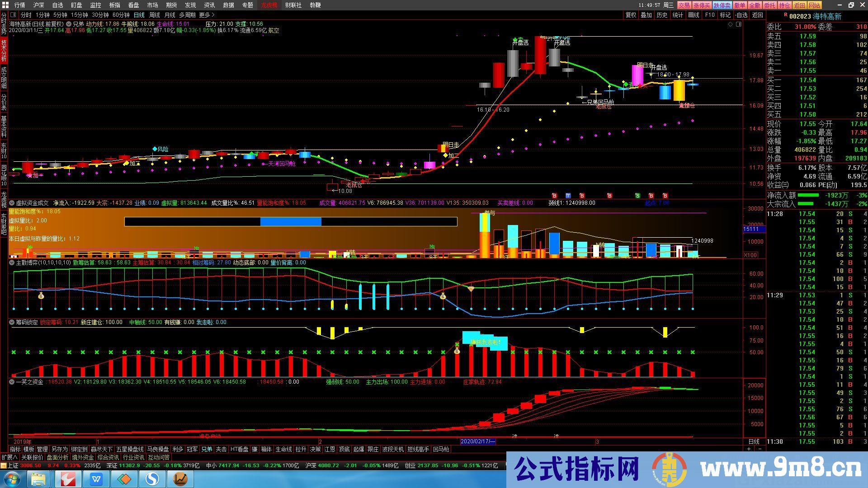Expand the 兄弟 indicator dropdown arrow
868x488 pixels.
69,24
